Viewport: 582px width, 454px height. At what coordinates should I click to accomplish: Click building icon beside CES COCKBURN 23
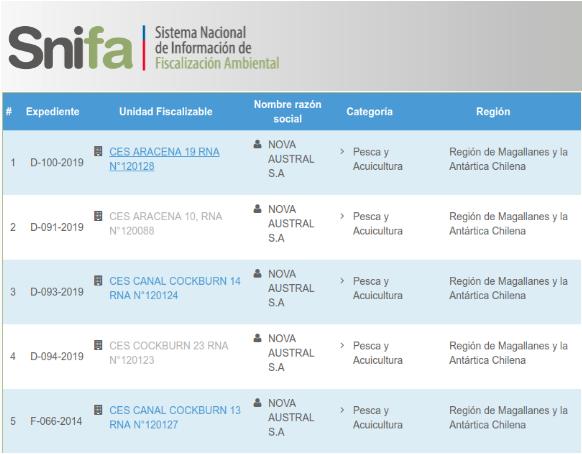click(98, 345)
